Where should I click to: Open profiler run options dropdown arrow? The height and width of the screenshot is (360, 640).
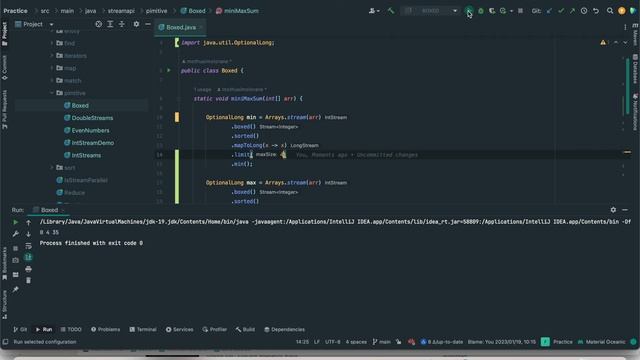tap(511, 11)
